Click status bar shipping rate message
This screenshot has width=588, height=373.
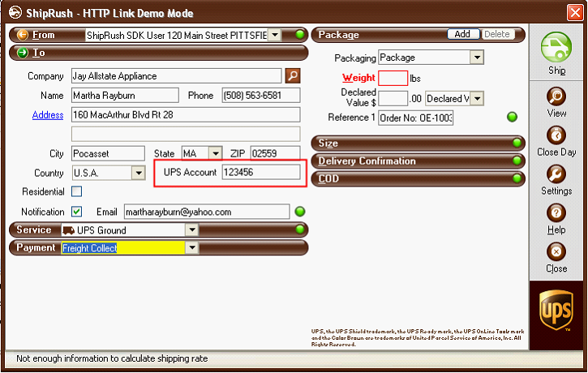point(112,358)
